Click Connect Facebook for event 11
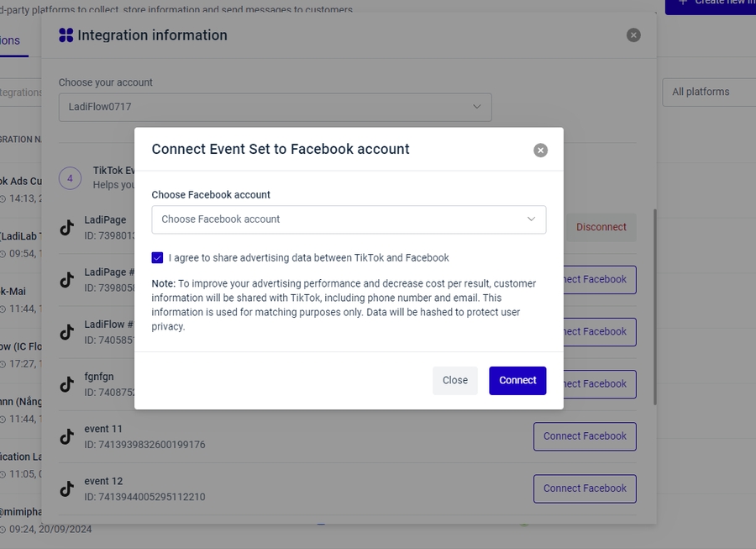Image resolution: width=756 pixels, height=549 pixels. pyautogui.click(x=585, y=436)
